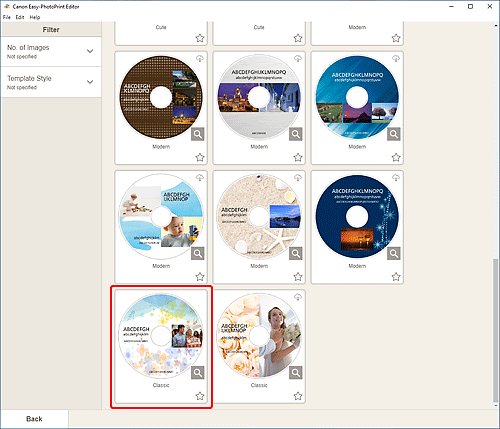Download cloud icon on brown dotted disc
Image resolution: width=500 pixels, height=429 pixels.
[200, 59]
